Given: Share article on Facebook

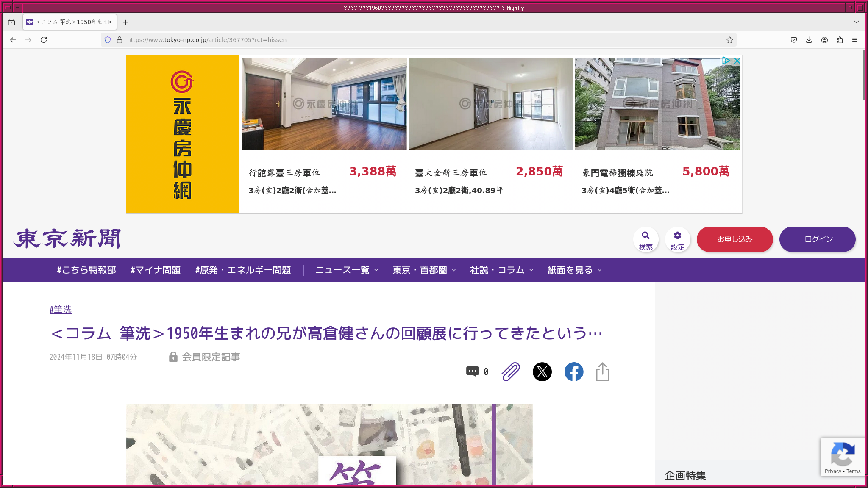Looking at the screenshot, I should pyautogui.click(x=574, y=372).
